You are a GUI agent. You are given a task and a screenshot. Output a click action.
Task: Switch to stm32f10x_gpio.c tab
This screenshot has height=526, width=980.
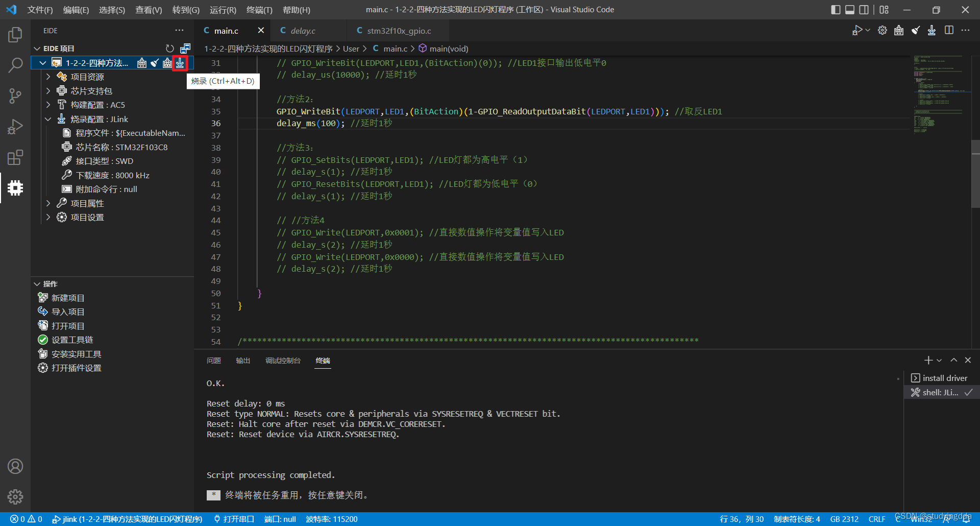click(399, 31)
